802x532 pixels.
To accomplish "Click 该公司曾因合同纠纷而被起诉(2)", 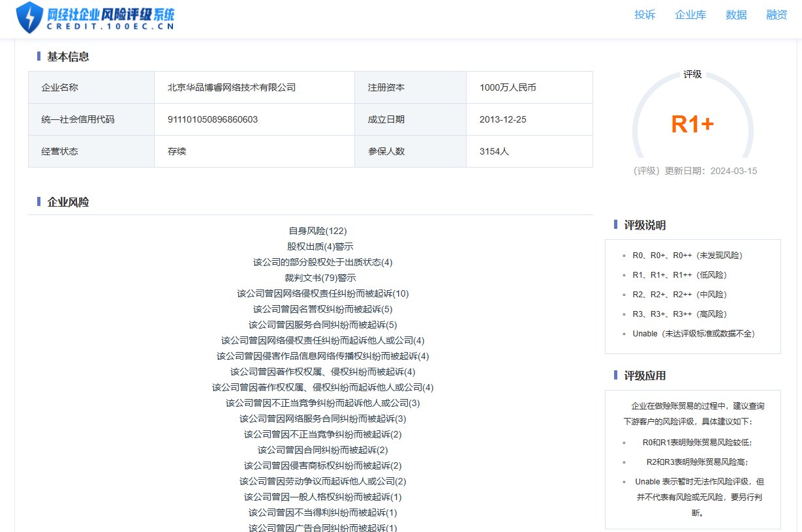I will coord(323,450).
